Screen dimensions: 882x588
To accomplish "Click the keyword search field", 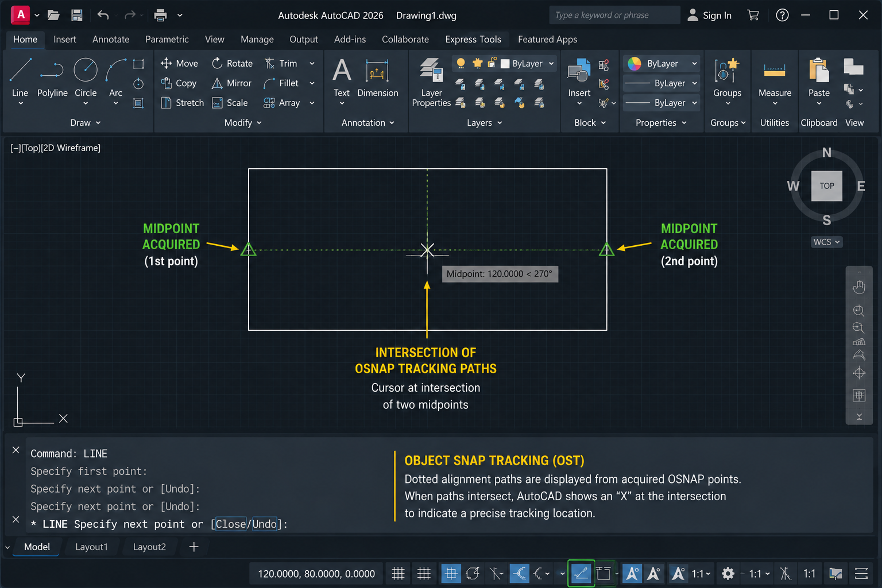I will pyautogui.click(x=614, y=15).
